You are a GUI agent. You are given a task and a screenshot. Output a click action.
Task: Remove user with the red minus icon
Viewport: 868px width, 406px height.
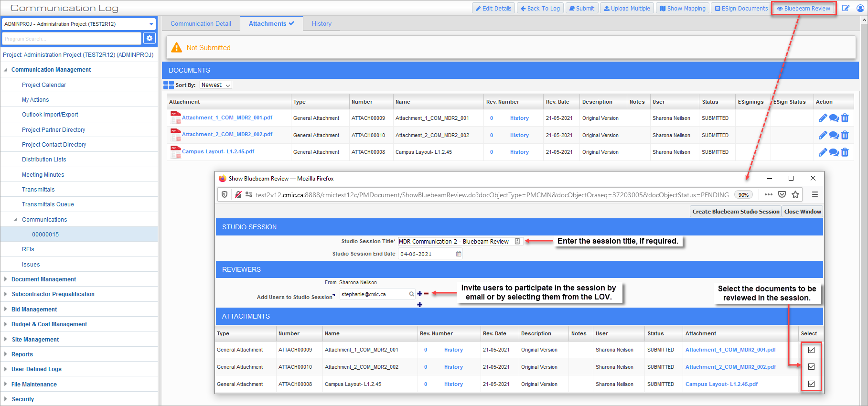[426, 294]
